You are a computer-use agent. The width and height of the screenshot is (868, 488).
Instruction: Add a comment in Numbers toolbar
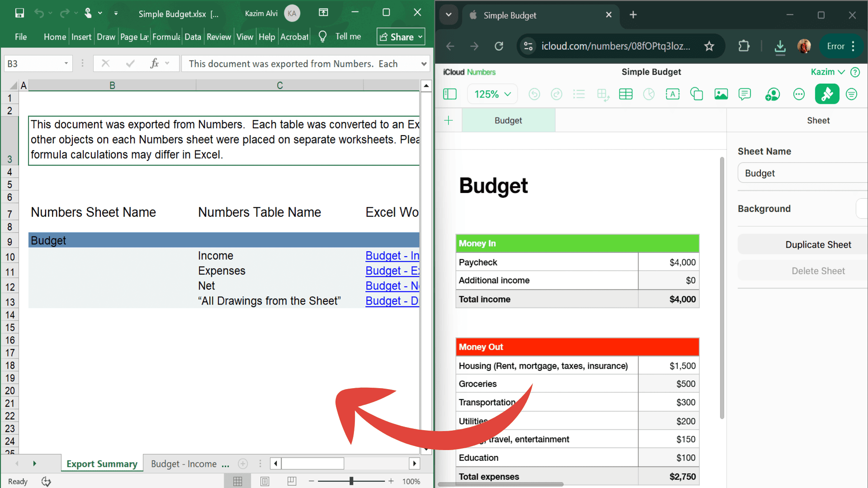point(745,94)
